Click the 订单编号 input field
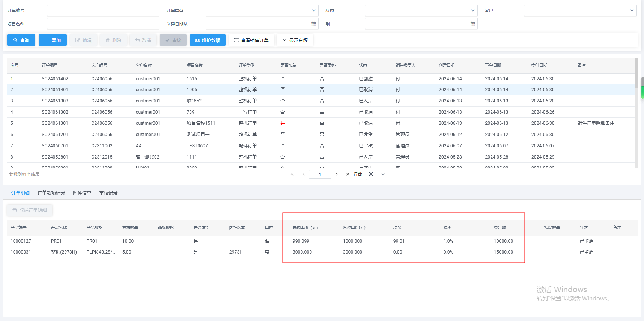The height and width of the screenshot is (321, 644). tap(103, 10)
